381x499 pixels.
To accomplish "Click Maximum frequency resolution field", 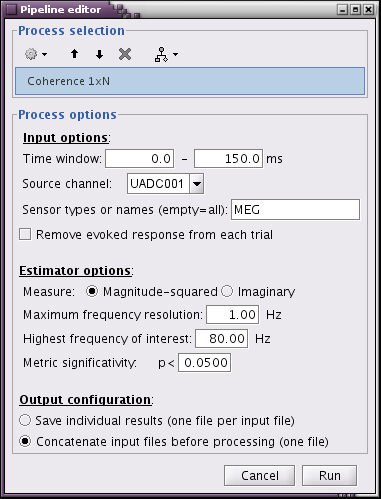I will (x=232, y=315).
